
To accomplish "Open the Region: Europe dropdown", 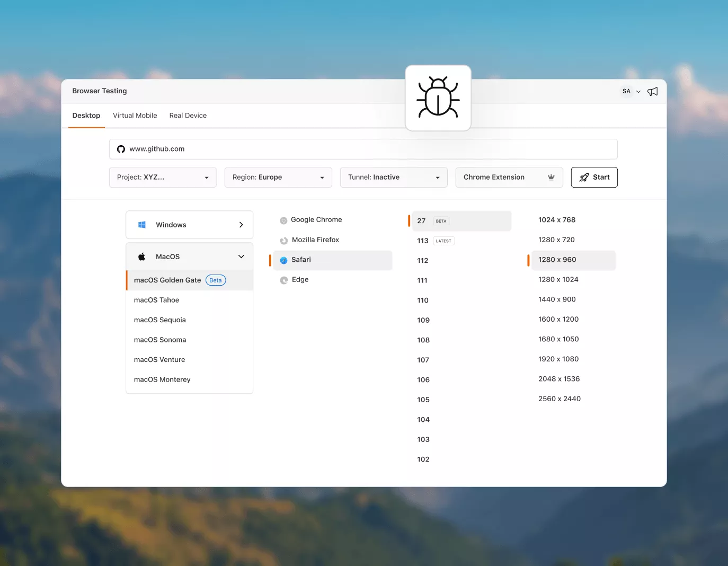I will 278,178.
